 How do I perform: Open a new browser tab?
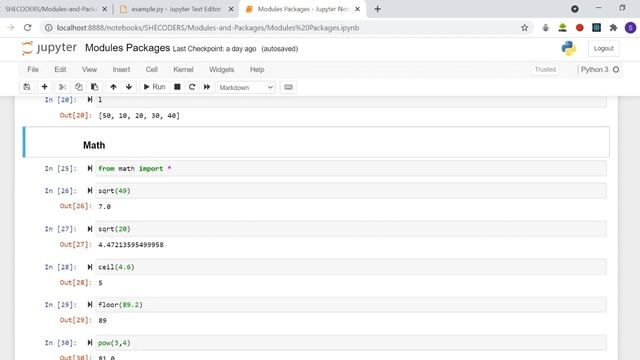point(378,9)
